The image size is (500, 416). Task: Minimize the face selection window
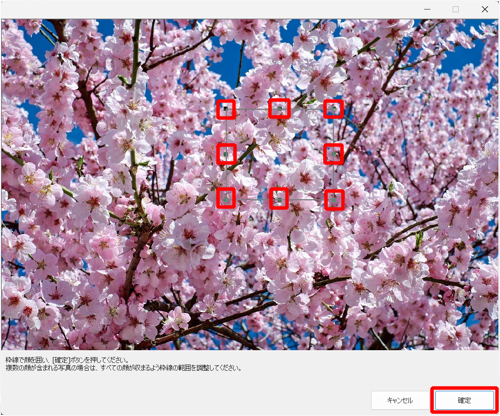427,9
